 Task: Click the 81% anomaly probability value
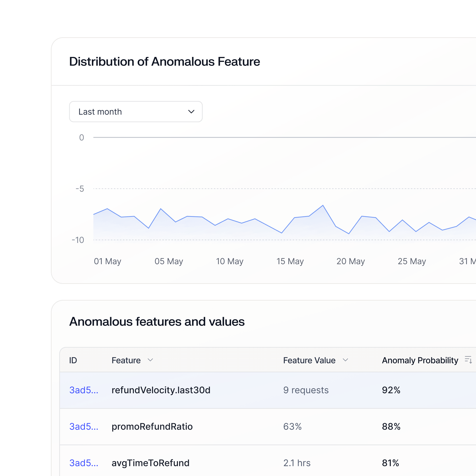click(390, 463)
